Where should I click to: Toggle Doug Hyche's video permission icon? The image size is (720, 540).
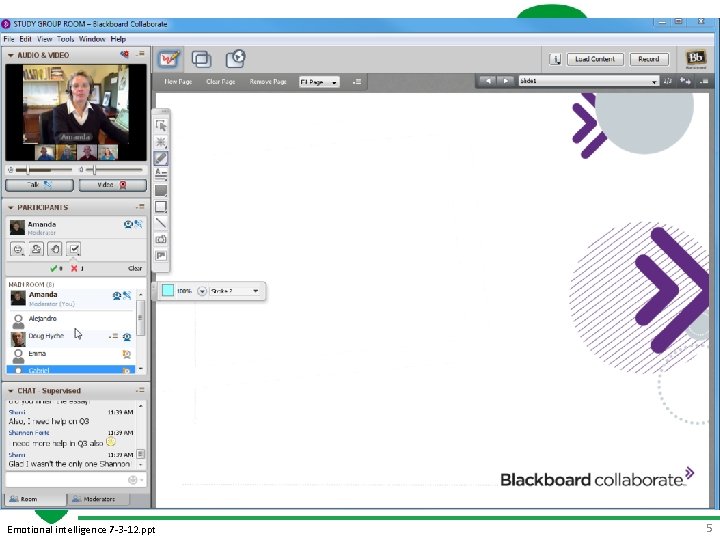coord(127,337)
